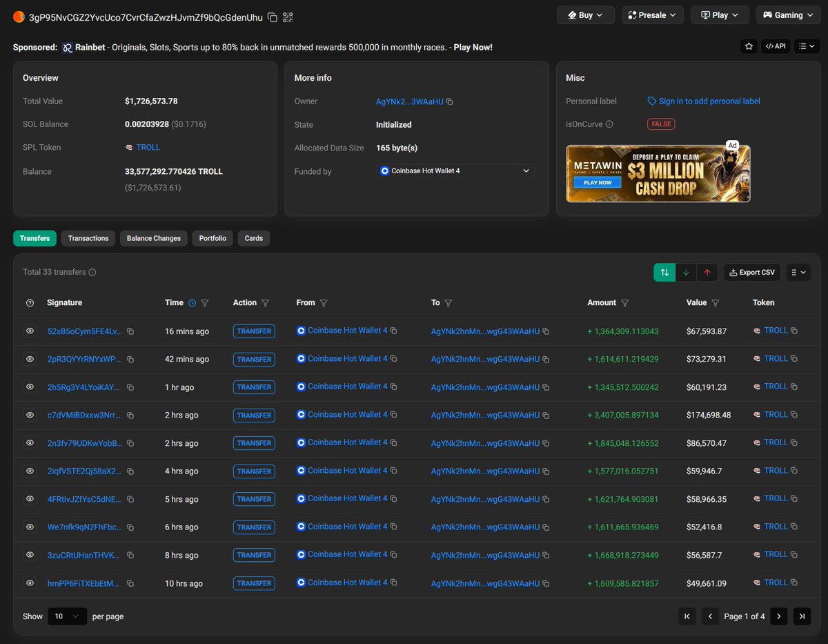This screenshot has width=828, height=644.
Task: Go to the first page of transfers
Action: [x=687, y=616]
